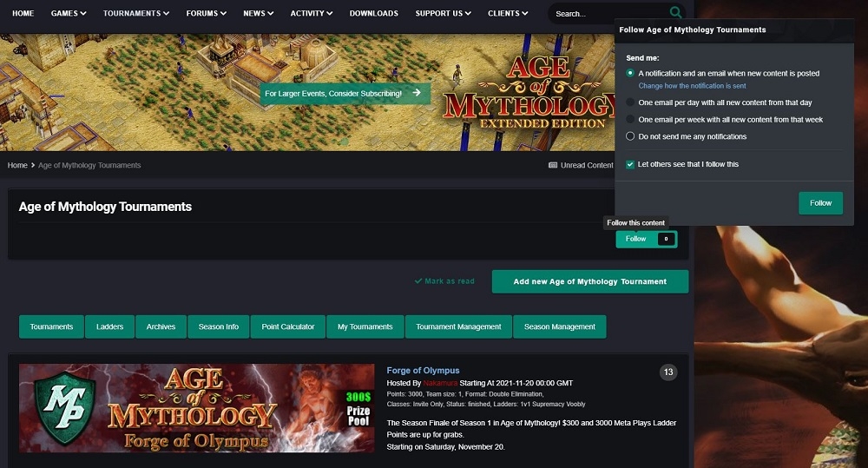Click the search magnifier icon
Screen dimensions: 868x468
[675, 13]
